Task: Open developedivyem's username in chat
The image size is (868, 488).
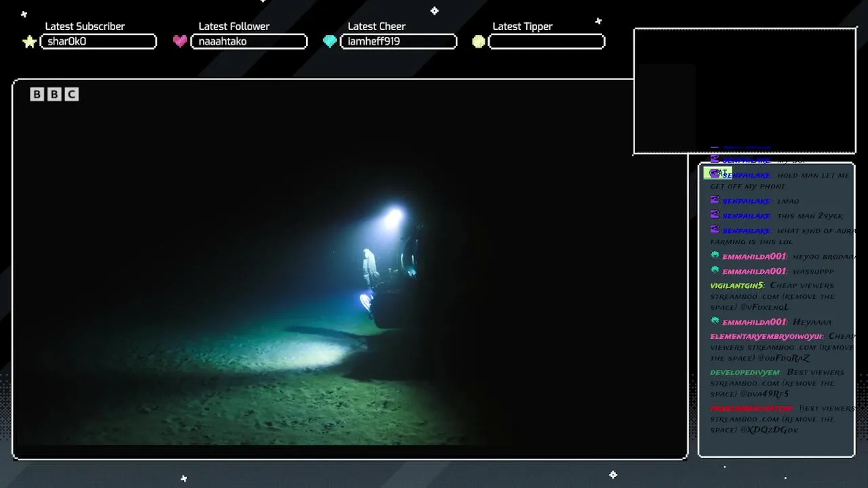Action: click(745, 373)
